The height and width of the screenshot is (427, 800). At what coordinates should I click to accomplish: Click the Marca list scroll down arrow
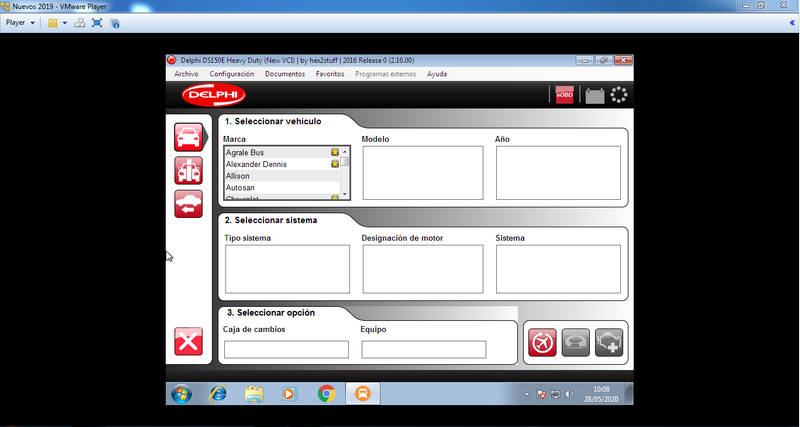coord(345,195)
